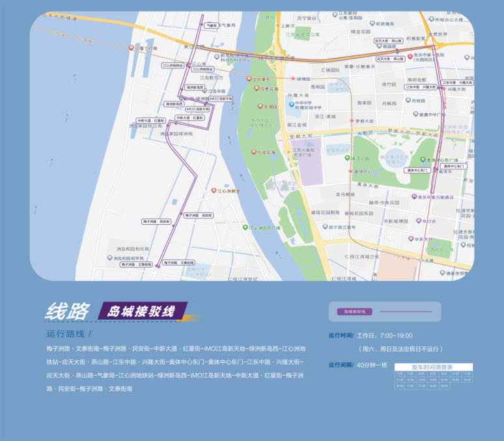Select the 空中漫步 attraction pin
Image resolution: width=504 pixels, height=441 pixels.
pos(249,79)
